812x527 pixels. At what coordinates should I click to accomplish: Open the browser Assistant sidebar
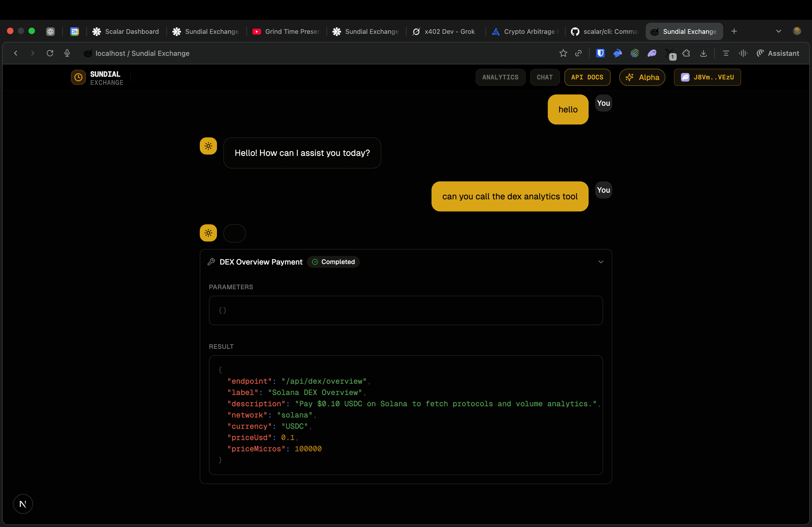click(x=778, y=53)
